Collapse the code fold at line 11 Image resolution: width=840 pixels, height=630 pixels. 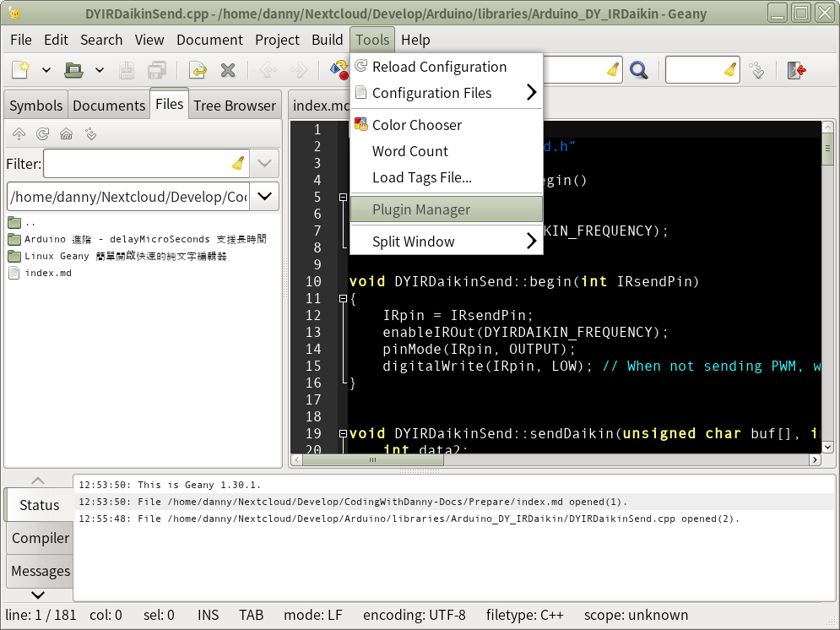click(x=343, y=298)
